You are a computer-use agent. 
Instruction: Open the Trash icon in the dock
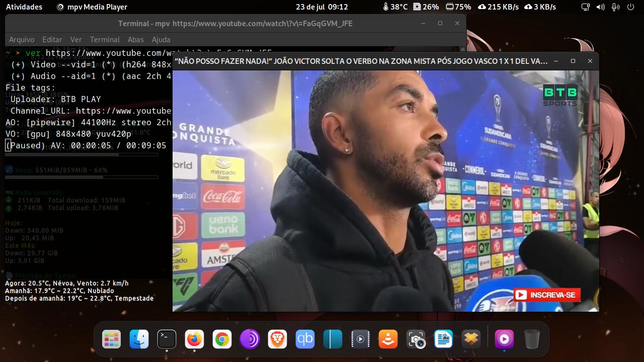pyautogui.click(x=532, y=339)
